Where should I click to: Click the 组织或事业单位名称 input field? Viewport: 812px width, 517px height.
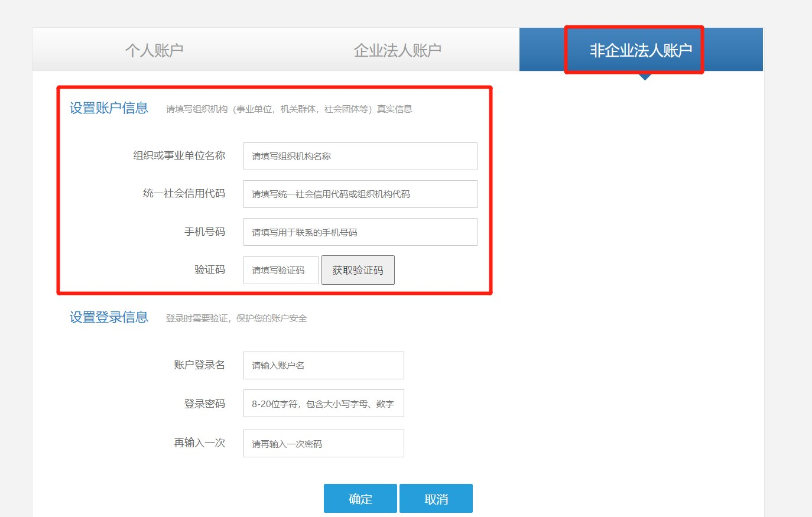pyautogui.click(x=360, y=156)
